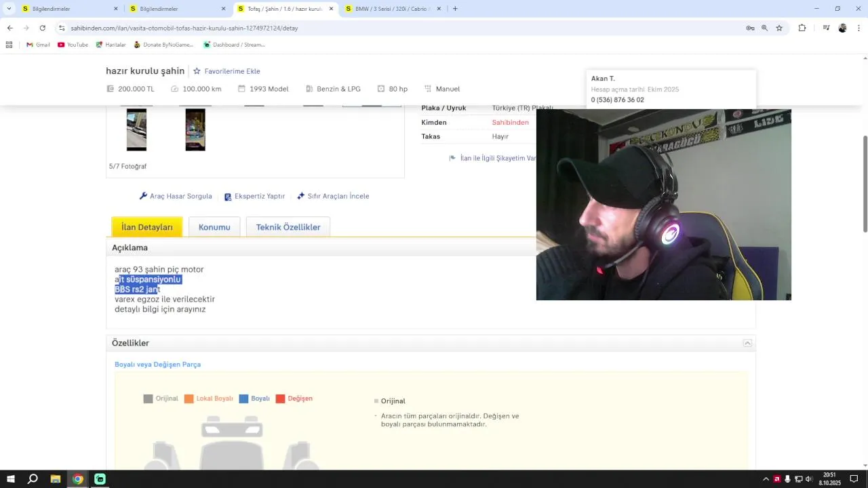
Task: Show hidden system tray icons
Action: 766,479
